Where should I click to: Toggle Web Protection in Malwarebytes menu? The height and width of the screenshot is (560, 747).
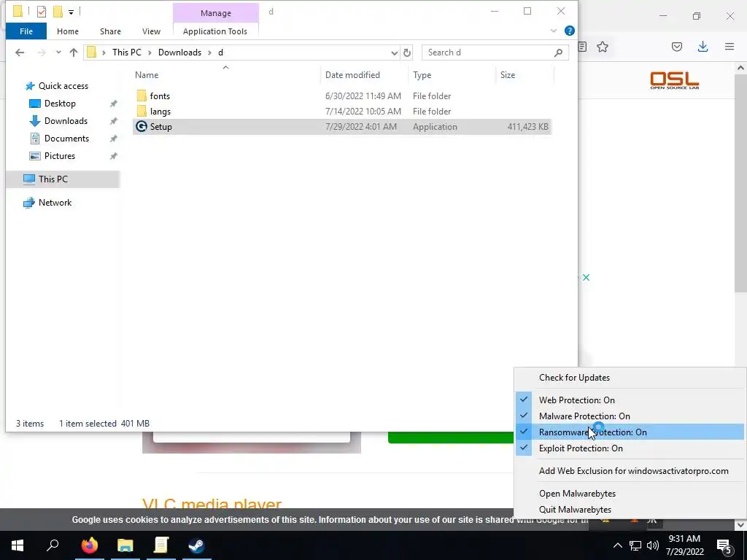click(x=630, y=400)
